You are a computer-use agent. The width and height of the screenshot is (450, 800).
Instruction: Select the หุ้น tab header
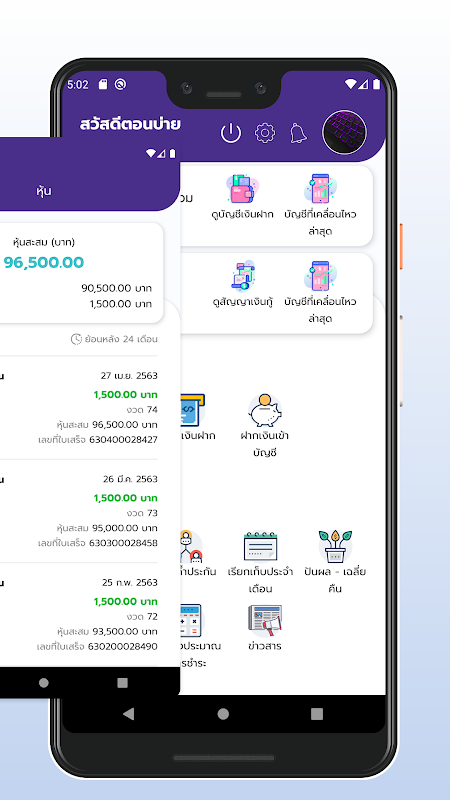[x=44, y=191]
